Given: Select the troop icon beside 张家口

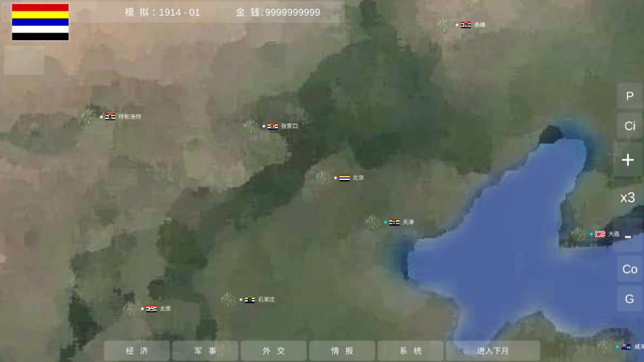Looking at the screenshot, I should pos(251,126).
